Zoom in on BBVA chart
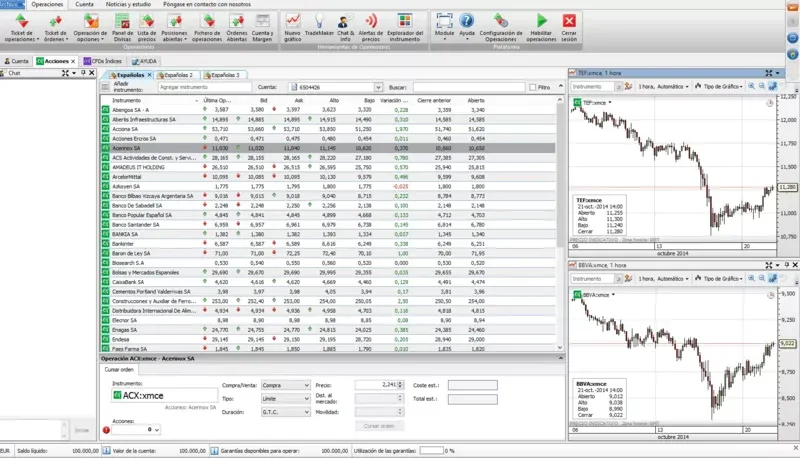 click(x=752, y=279)
